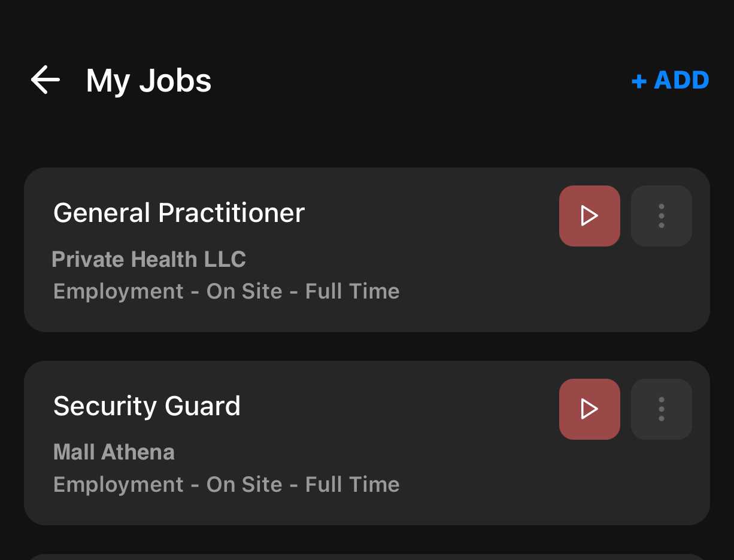The image size is (734, 560).
Task: Tap the partially visible third job card
Action: tap(366, 557)
